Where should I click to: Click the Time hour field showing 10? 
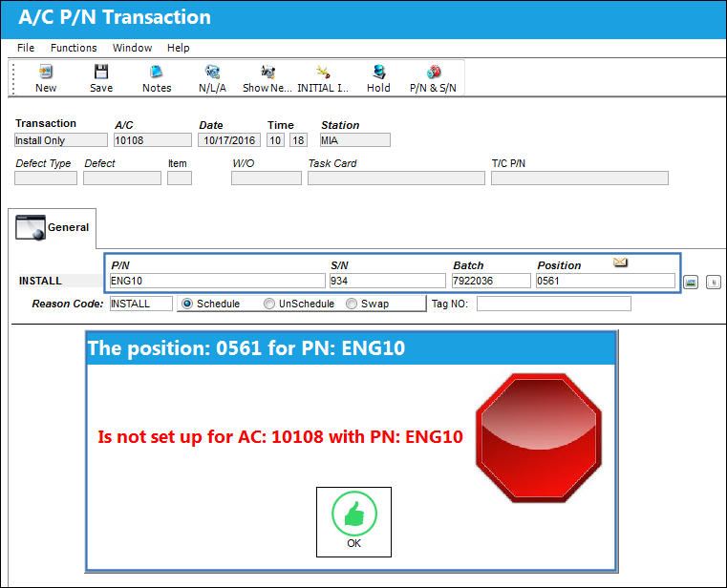pos(275,140)
